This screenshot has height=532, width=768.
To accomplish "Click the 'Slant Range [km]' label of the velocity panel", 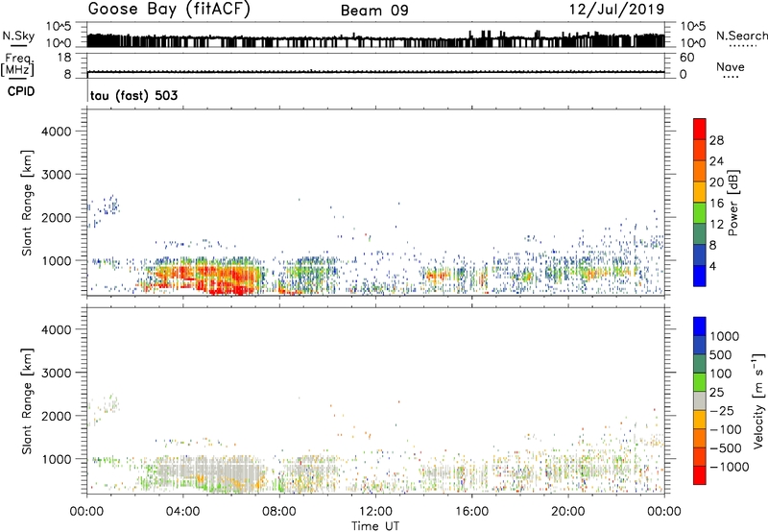I will (x=27, y=400).
